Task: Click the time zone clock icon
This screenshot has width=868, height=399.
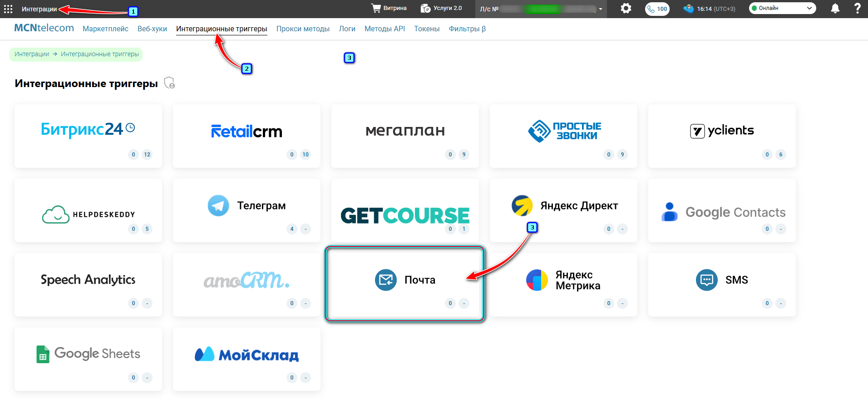Action: pos(689,9)
